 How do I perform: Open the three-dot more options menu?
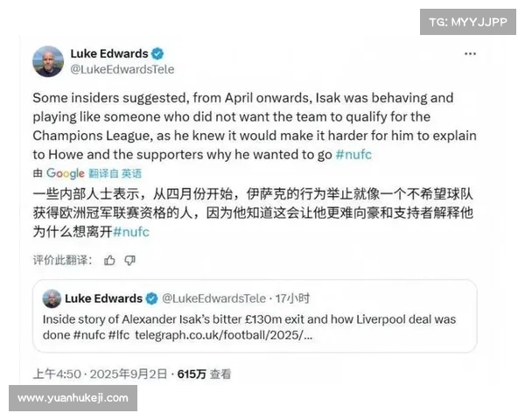pos(470,53)
